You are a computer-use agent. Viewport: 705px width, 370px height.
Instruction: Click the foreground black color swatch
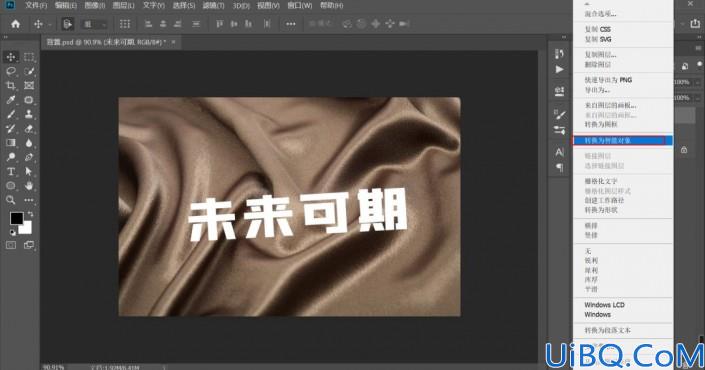point(16,218)
